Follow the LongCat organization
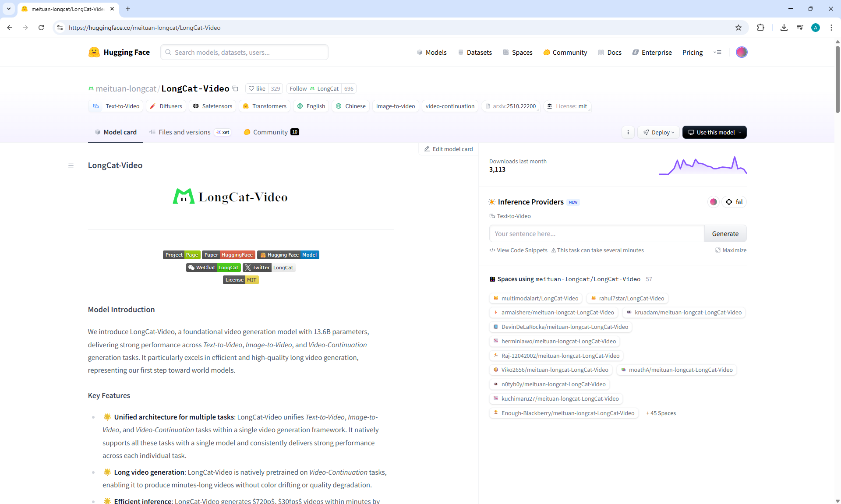The height and width of the screenshot is (504, 841). pyautogui.click(x=298, y=88)
